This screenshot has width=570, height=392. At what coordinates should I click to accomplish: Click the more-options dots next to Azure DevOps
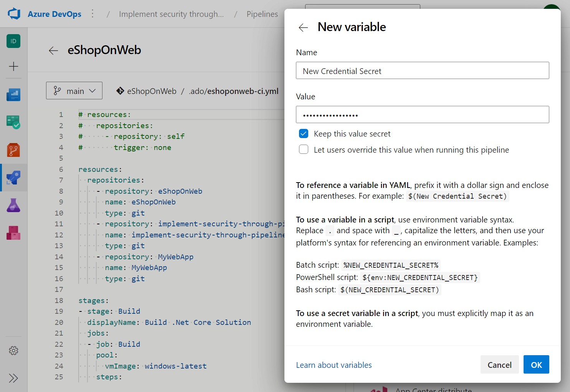click(93, 13)
